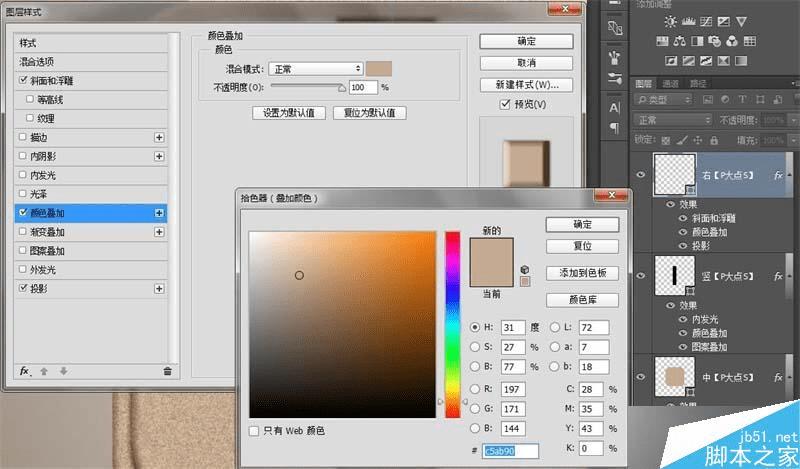
Task: Add a Selective Color adjustment
Action: pyautogui.click(x=723, y=61)
